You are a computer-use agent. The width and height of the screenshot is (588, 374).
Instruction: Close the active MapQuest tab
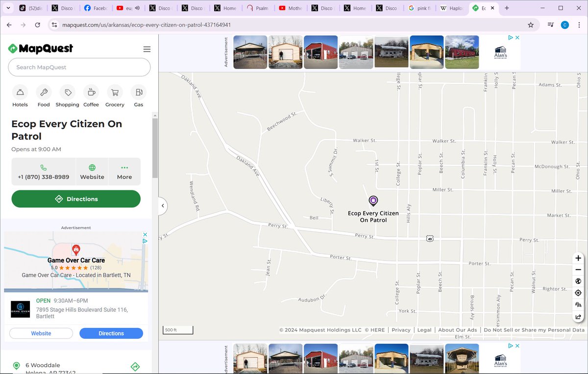pyautogui.click(x=493, y=8)
